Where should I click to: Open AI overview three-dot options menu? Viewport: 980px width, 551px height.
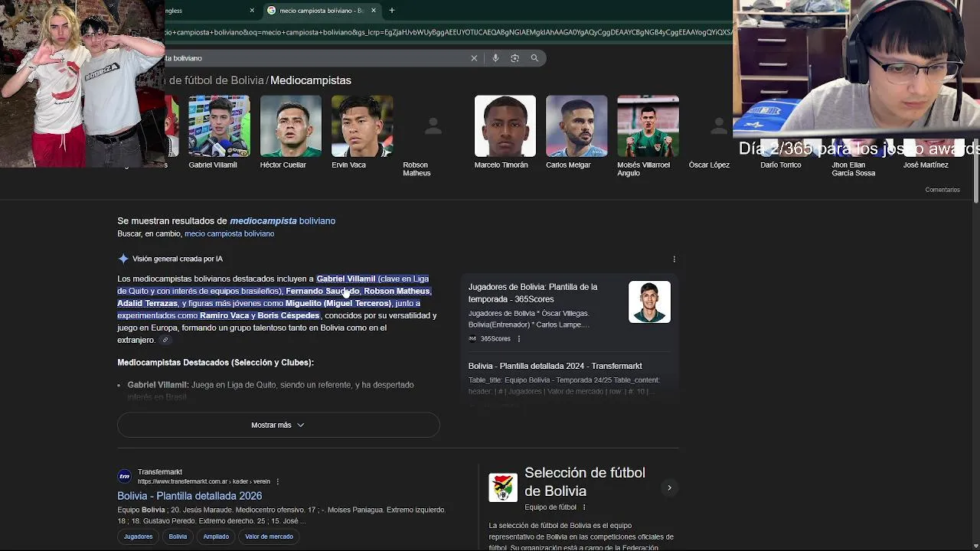click(x=675, y=259)
